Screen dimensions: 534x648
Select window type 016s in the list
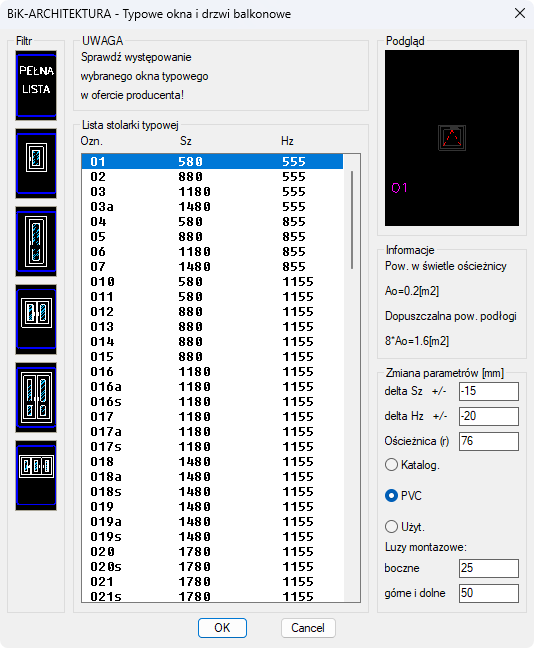[x=212, y=402]
